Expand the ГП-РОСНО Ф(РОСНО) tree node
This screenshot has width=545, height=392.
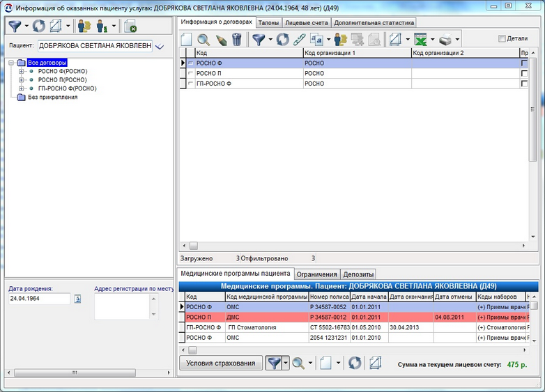pyautogui.click(x=21, y=88)
